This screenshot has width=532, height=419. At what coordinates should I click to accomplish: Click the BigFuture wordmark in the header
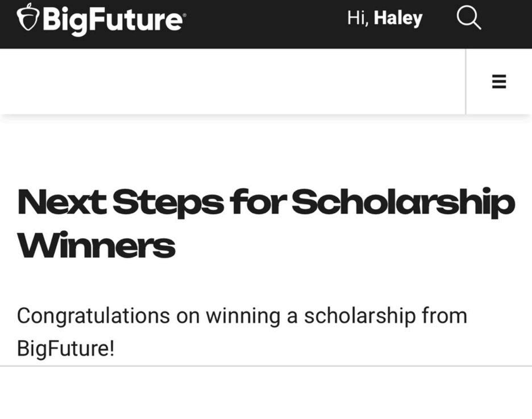click(113, 19)
